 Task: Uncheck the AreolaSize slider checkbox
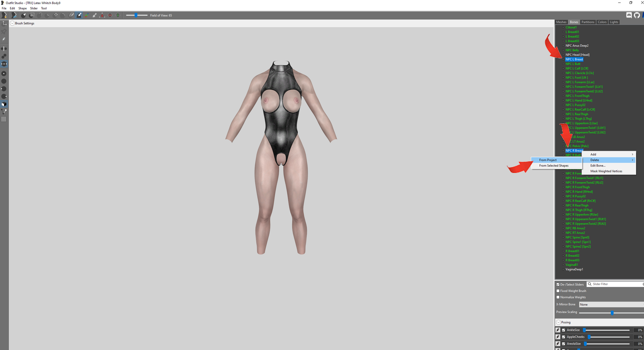tap(564, 344)
